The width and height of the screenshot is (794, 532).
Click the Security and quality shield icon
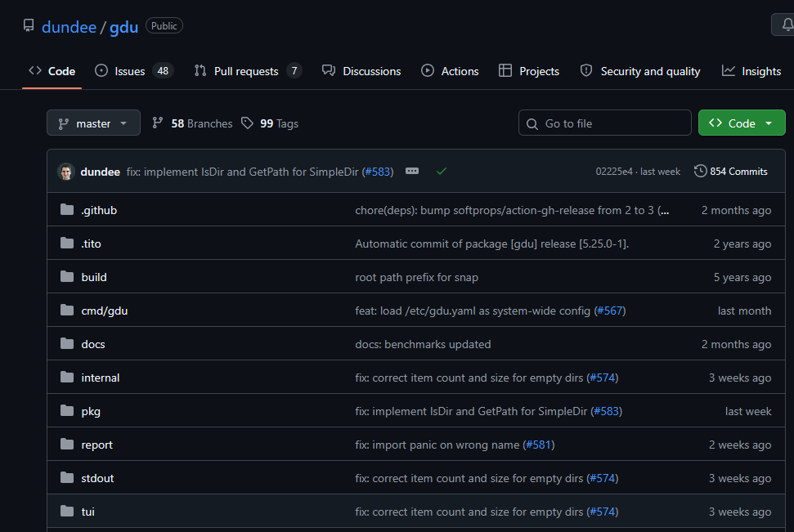click(585, 71)
